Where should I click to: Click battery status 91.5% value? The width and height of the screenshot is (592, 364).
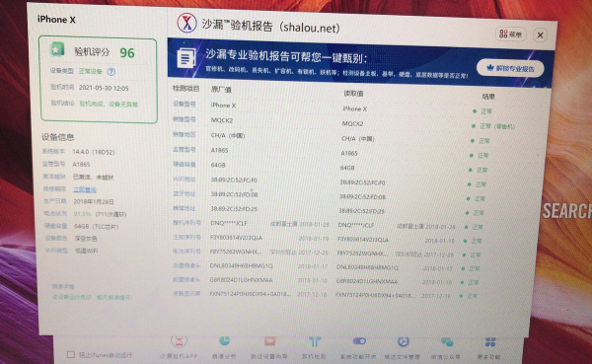pos(82,214)
